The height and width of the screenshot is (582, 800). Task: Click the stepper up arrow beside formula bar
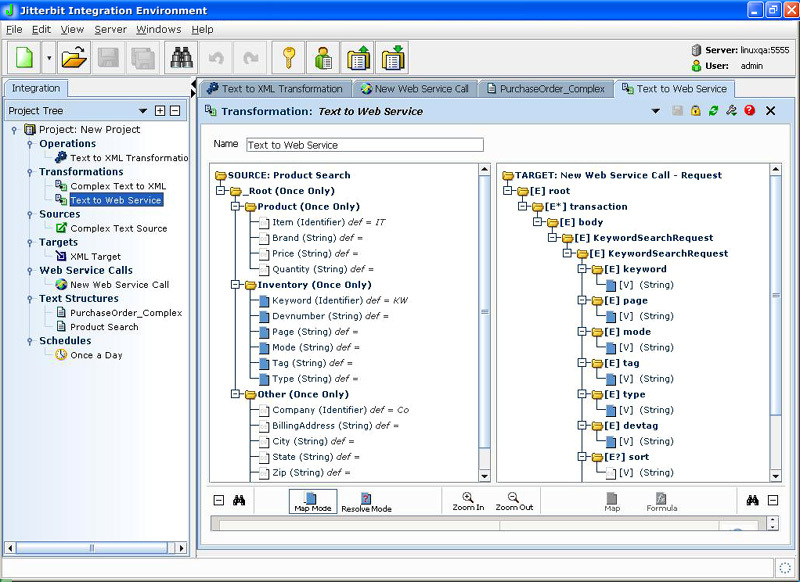(773, 520)
